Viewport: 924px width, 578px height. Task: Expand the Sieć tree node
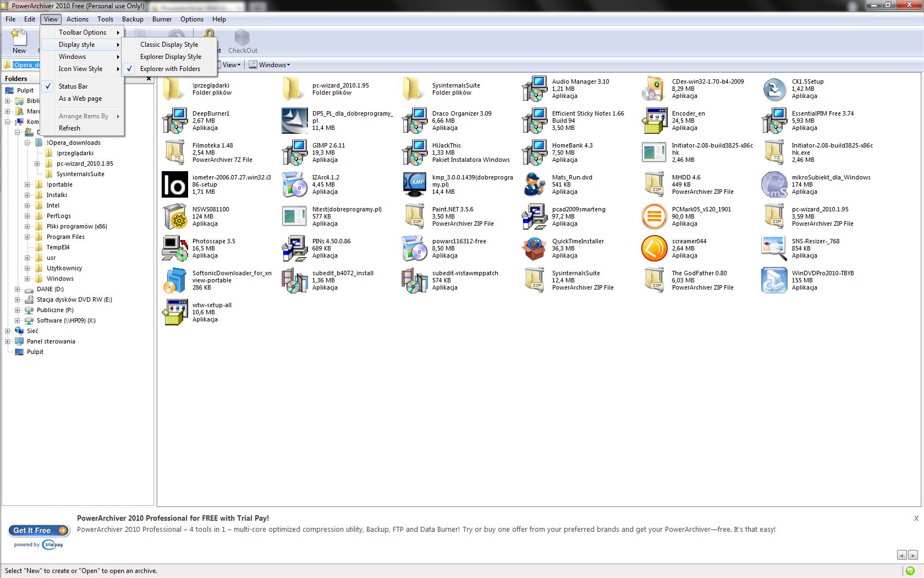[x=8, y=331]
